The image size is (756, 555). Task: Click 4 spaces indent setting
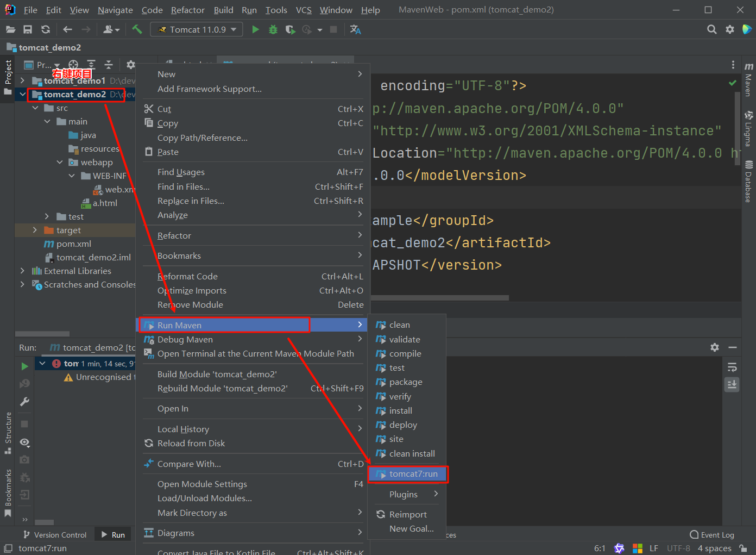click(714, 548)
